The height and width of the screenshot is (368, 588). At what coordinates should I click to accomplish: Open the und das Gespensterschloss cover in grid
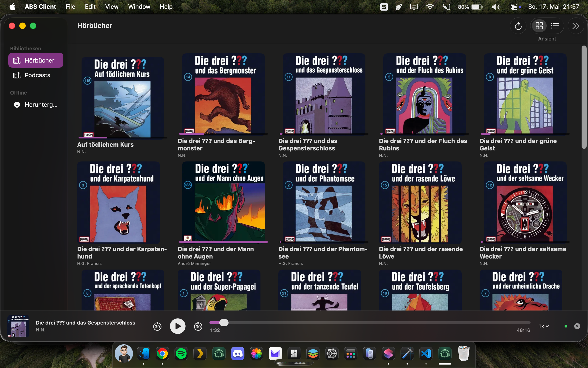[324, 94]
